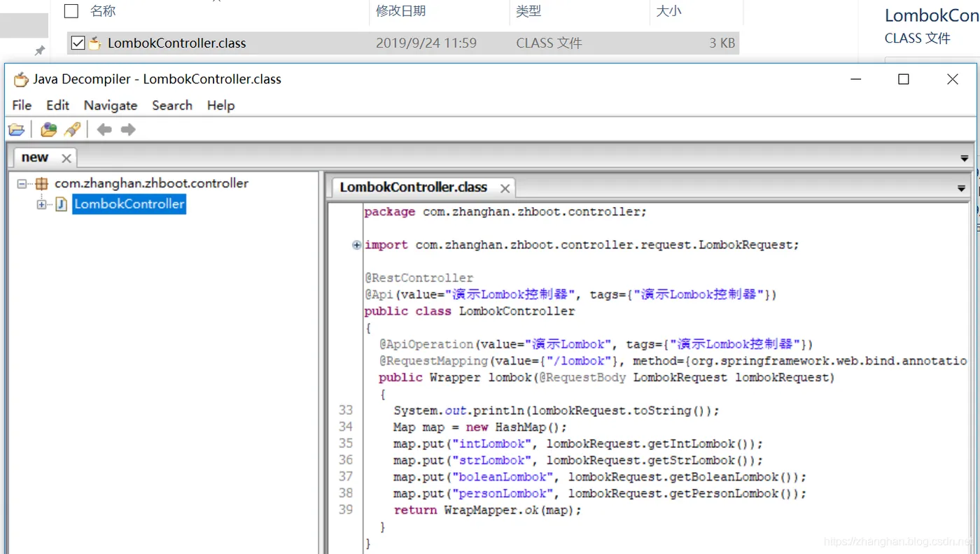Image resolution: width=980 pixels, height=554 pixels.
Task: Click LombokController.class file icon in Explorer
Action: pyautogui.click(x=94, y=43)
